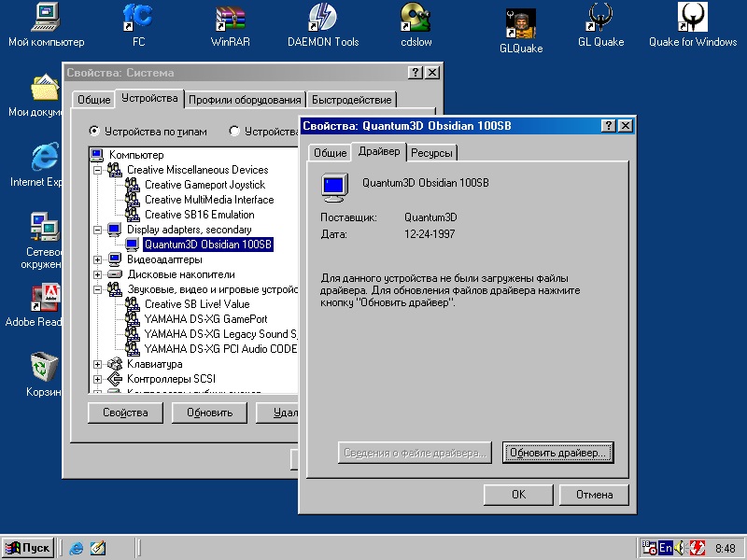Image resolution: width=747 pixels, height=560 pixels.
Task: Switch to Общие tab in System properties
Action: tap(94, 100)
